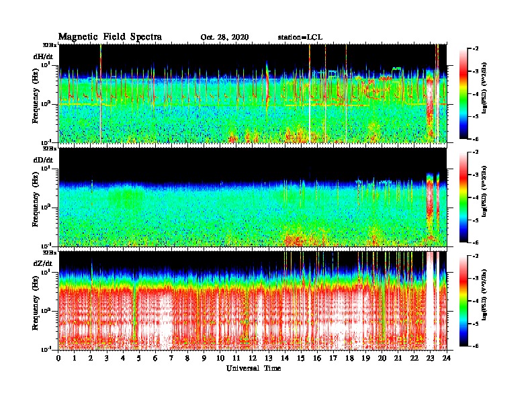Click hour tick label 4 on time axis
Image resolution: width=532 pixels, height=411 pixels.
point(123,358)
